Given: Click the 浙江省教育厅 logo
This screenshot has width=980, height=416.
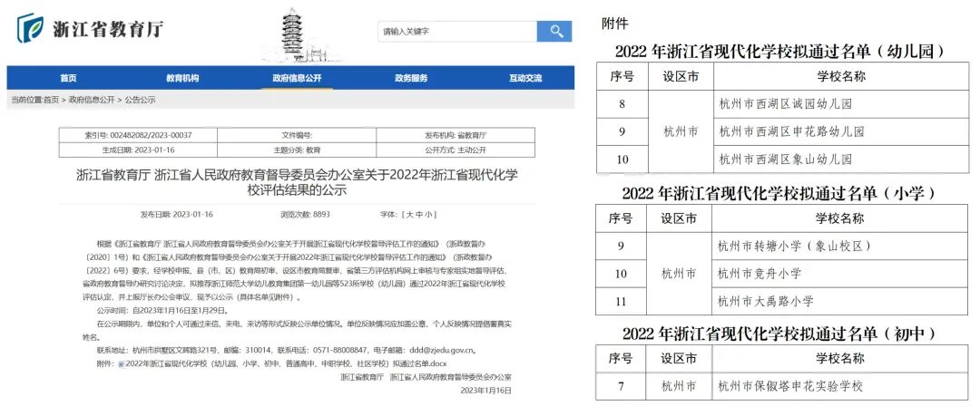Looking at the screenshot, I should tap(92, 28).
